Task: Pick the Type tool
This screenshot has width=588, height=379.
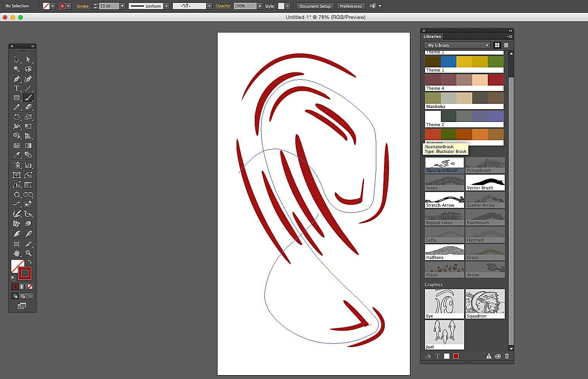Action: coord(17,88)
